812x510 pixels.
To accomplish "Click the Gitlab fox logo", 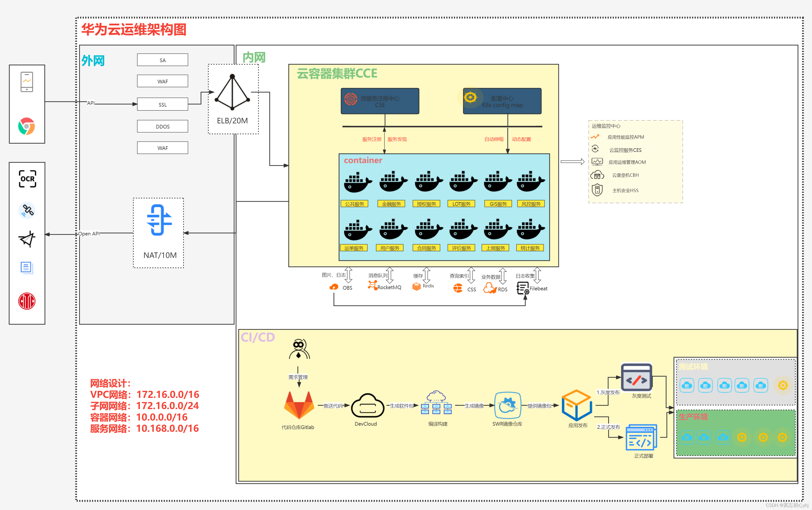I will pyautogui.click(x=299, y=405).
